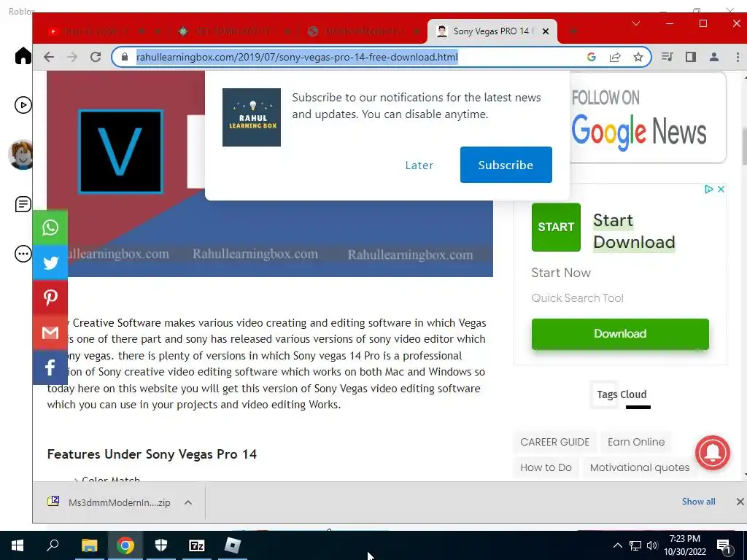Open the Roblox more options ellipsis icon
This screenshot has height=560, width=747.
[23, 254]
